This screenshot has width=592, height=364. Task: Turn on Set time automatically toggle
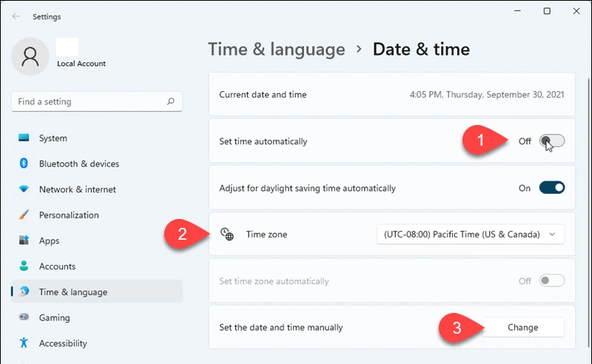pyautogui.click(x=552, y=141)
